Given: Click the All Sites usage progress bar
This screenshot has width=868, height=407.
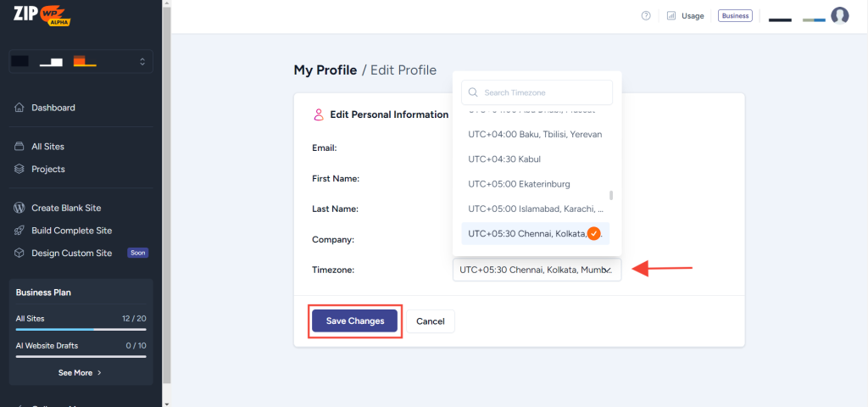Looking at the screenshot, I should pyautogui.click(x=81, y=328).
